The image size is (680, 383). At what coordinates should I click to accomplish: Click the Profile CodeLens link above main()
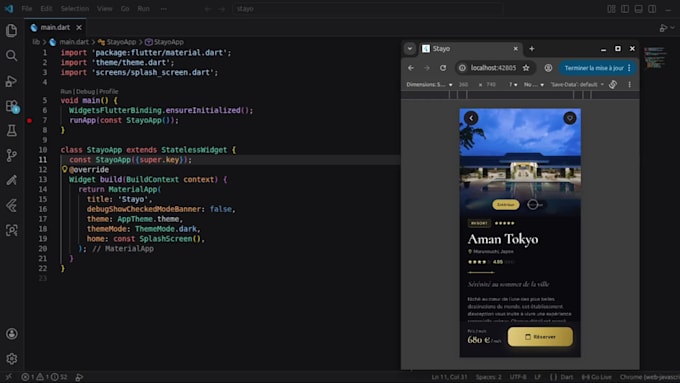(109, 92)
